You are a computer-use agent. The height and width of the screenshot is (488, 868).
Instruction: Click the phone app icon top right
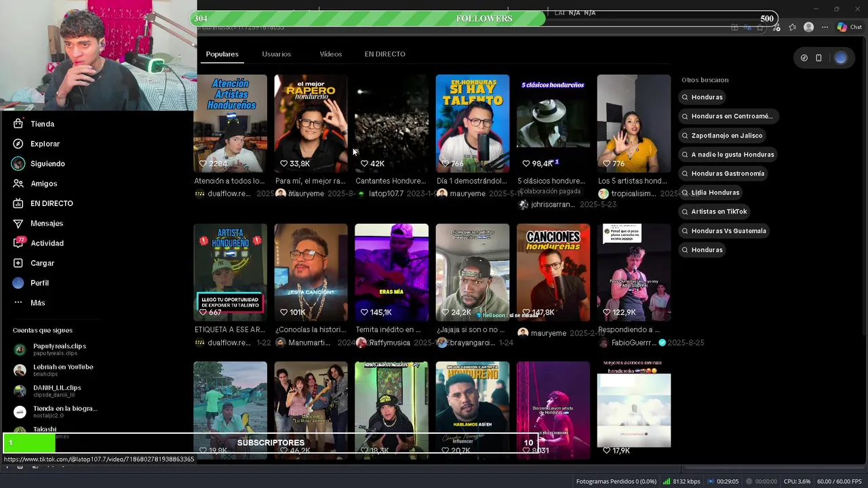pos(818,58)
